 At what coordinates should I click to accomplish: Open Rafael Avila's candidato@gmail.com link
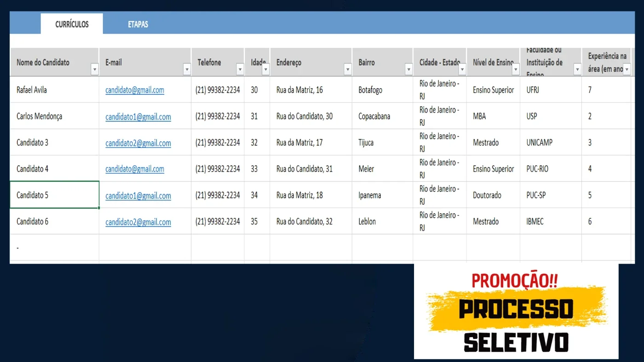(x=135, y=90)
